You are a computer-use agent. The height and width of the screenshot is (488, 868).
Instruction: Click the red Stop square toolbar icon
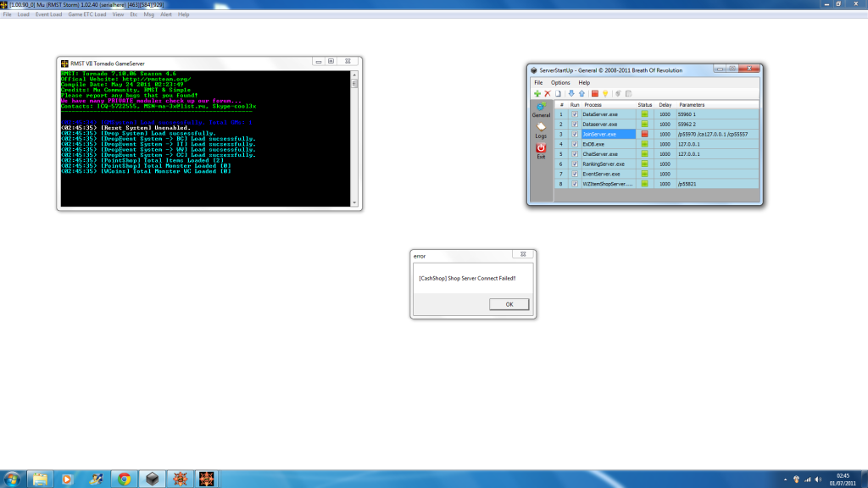(x=595, y=93)
